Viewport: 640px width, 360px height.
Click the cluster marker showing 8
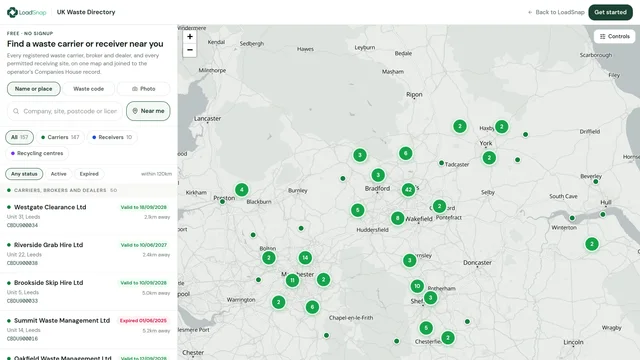[x=398, y=218]
